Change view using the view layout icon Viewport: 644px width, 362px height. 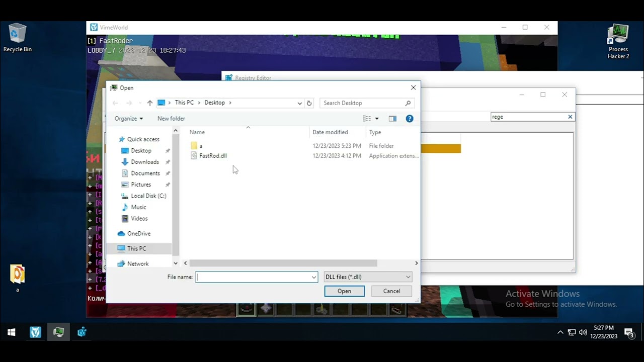[367, 119]
